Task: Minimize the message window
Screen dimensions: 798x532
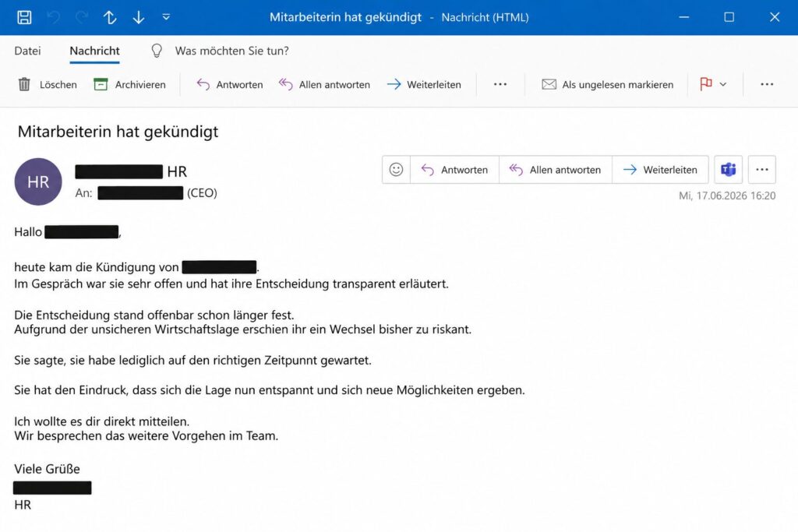Action: (x=684, y=17)
